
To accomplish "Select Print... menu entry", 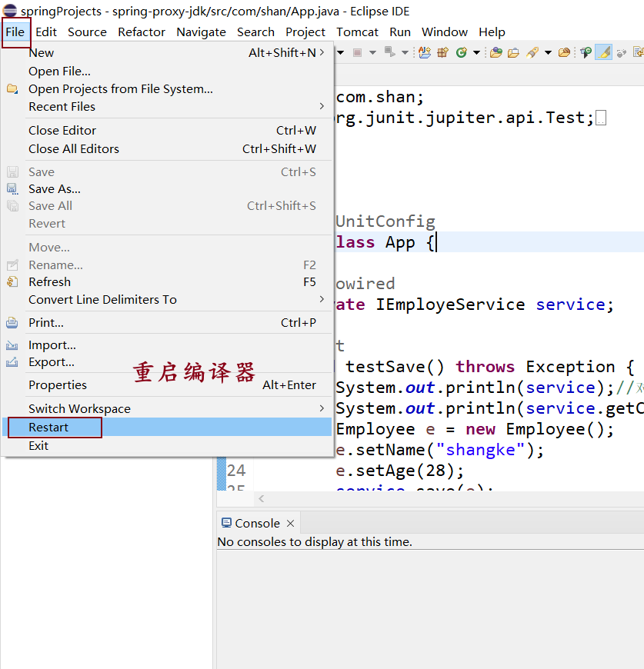I will tap(167, 322).
